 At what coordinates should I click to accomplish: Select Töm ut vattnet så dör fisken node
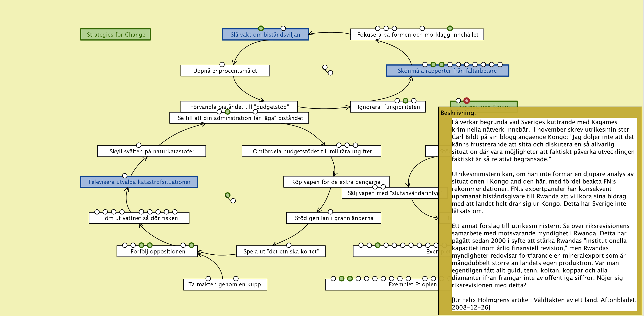coord(139,218)
